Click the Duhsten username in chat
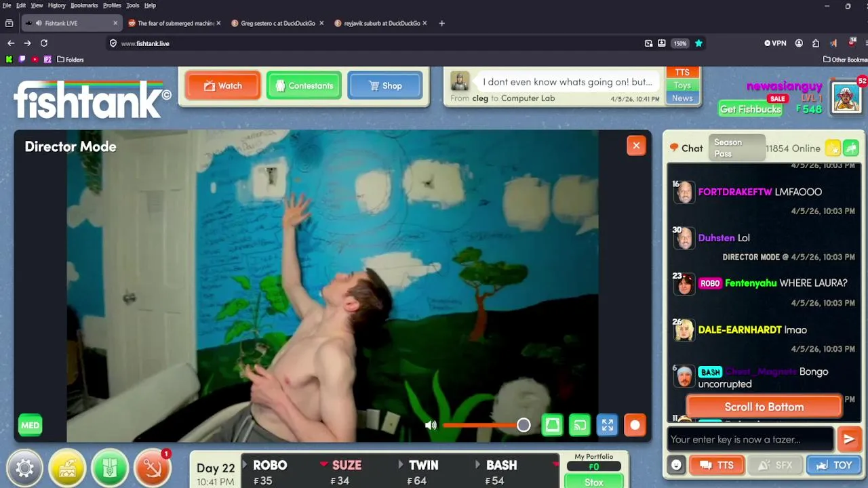 (x=716, y=238)
